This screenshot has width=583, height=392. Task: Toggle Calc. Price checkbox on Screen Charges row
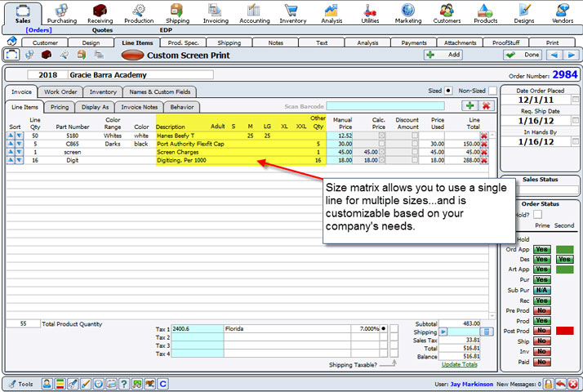(x=381, y=152)
